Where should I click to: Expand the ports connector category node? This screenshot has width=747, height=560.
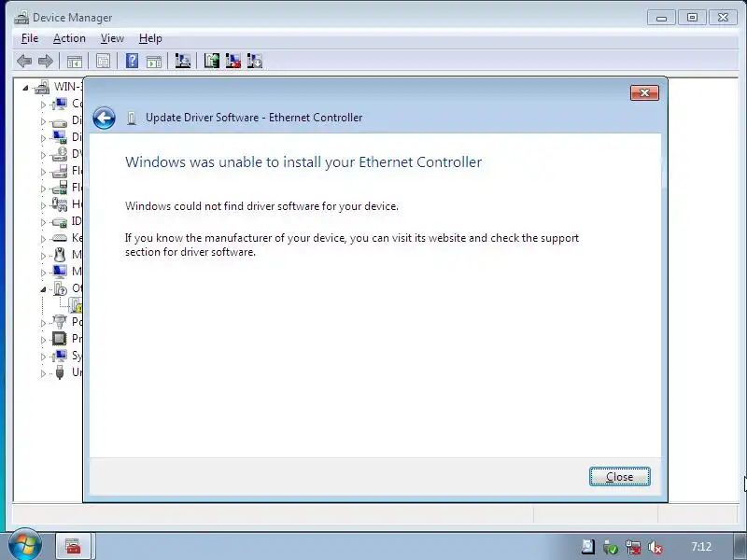point(43,322)
